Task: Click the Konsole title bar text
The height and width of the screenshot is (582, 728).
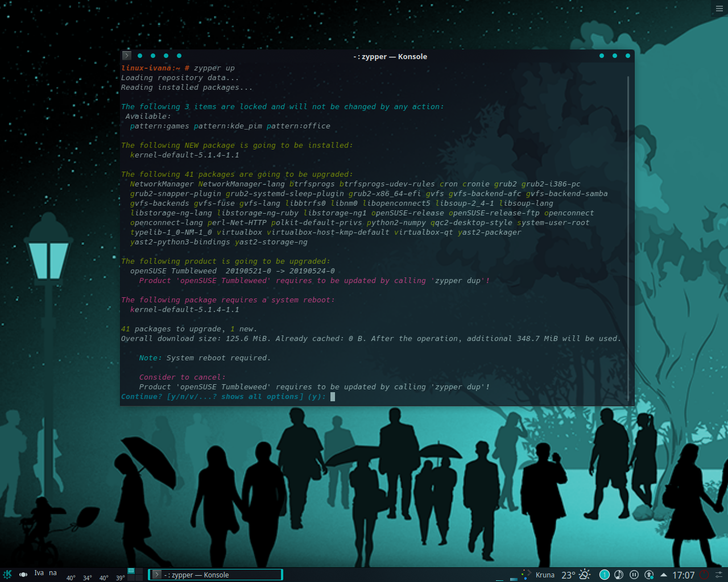Action: 390,56
